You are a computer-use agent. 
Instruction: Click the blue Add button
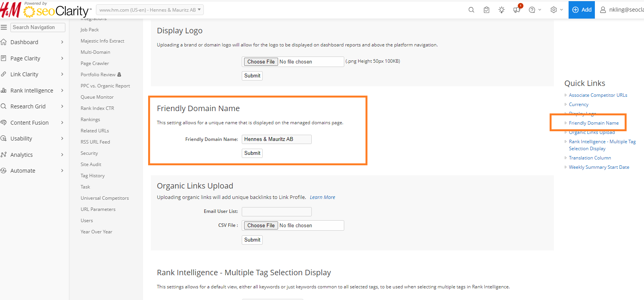click(581, 10)
